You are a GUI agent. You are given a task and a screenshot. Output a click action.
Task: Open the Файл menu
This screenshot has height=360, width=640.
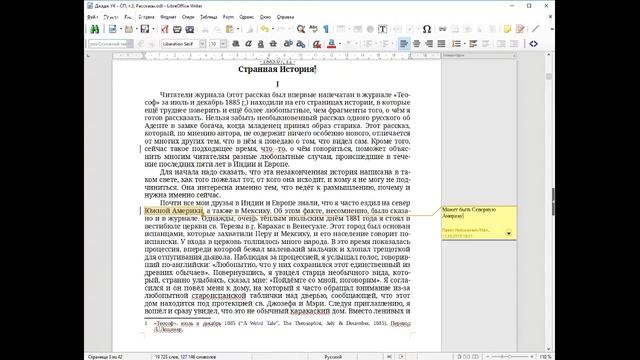tap(93, 17)
